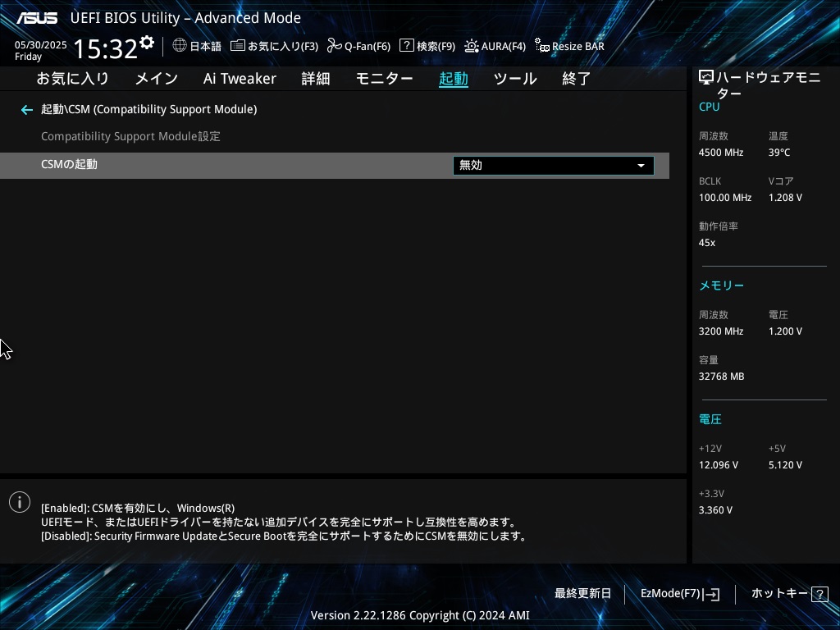Click the 最終更新日 button

[x=583, y=594]
